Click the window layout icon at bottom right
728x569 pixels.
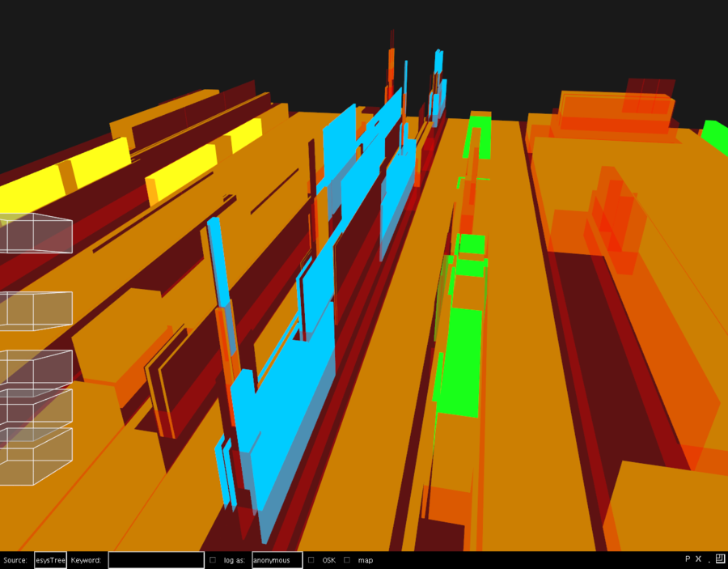click(x=720, y=558)
